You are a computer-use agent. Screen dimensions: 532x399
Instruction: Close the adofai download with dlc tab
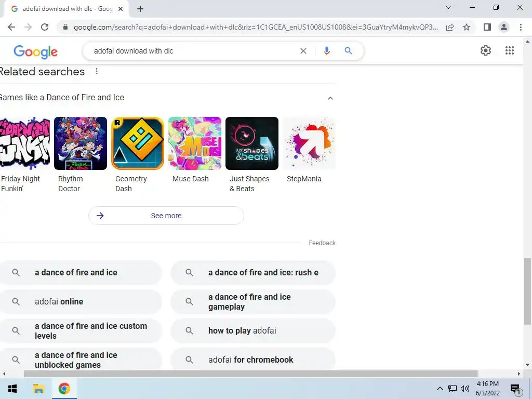point(121,9)
